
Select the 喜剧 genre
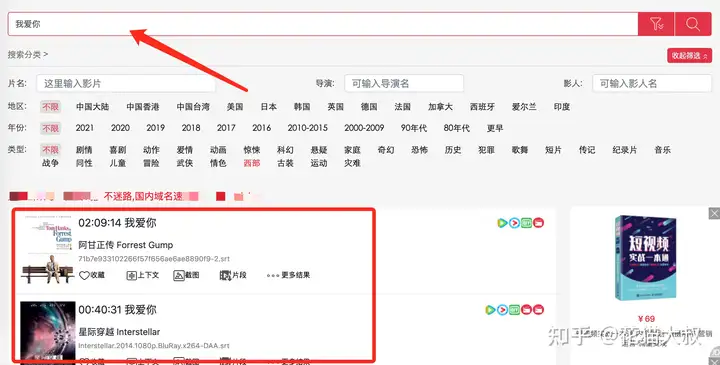(x=118, y=150)
